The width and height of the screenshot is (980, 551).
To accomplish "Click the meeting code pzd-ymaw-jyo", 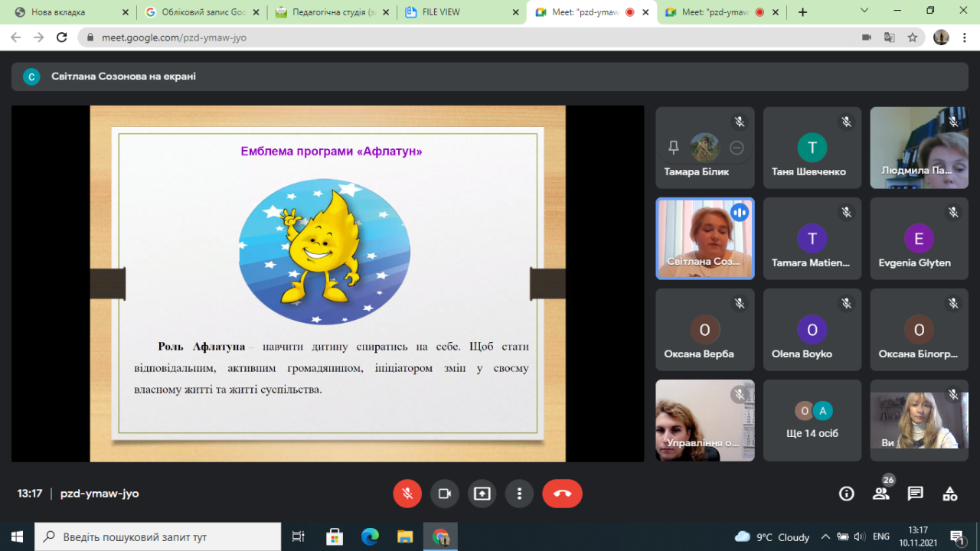I will [100, 494].
